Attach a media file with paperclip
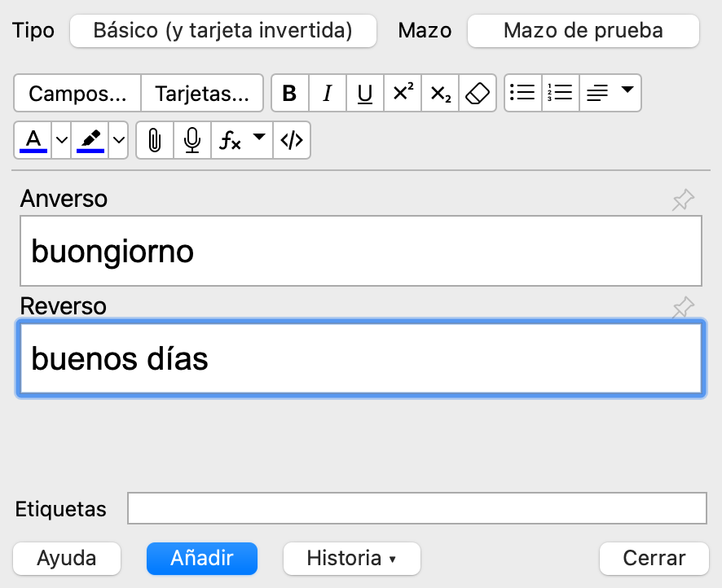This screenshot has height=588, width=722. tap(155, 140)
